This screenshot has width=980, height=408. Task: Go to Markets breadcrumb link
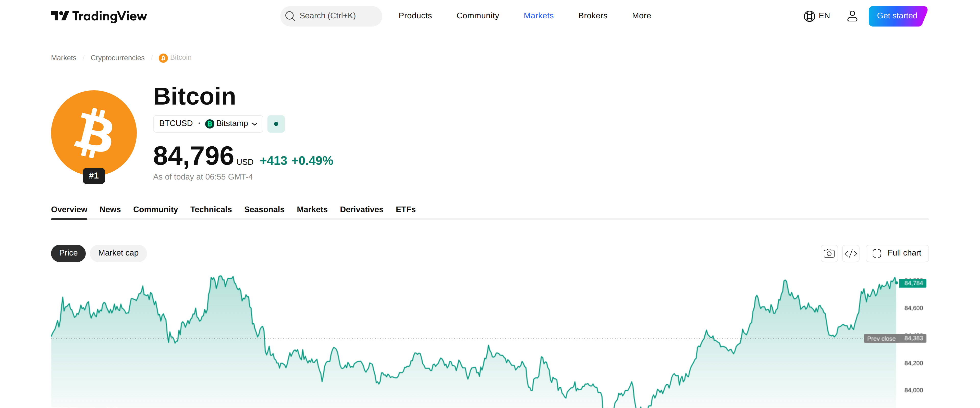(x=64, y=58)
